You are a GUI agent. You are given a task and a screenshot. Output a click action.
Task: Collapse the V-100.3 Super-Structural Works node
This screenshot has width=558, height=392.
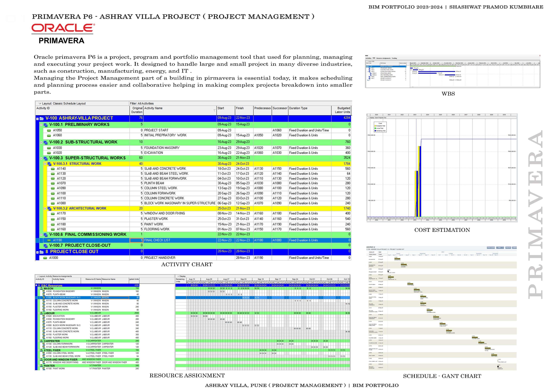(x=41, y=158)
